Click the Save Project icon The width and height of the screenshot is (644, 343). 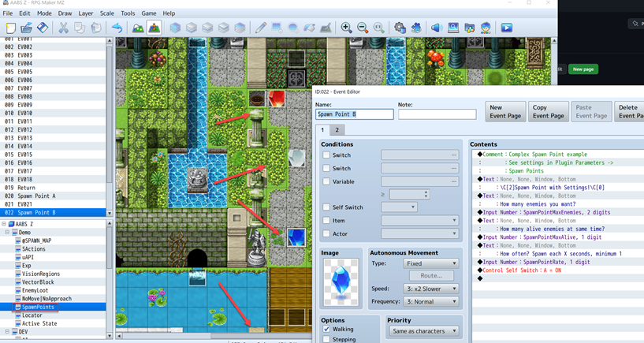click(43, 28)
